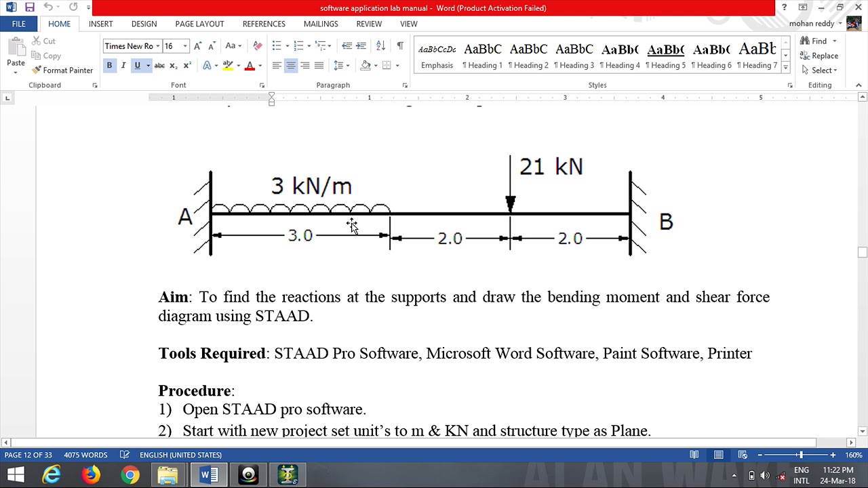Click page count in status bar
Image resolution: width=868 pixels, height=488 pixels.
pos(28,455)
